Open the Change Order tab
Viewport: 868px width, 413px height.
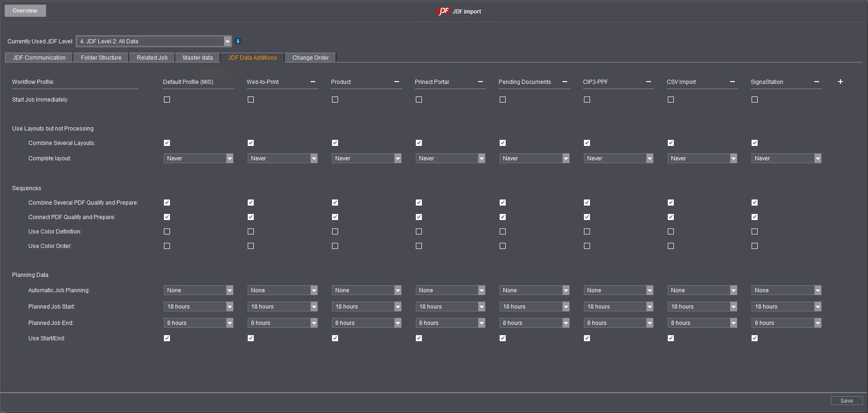coord(310,58)
